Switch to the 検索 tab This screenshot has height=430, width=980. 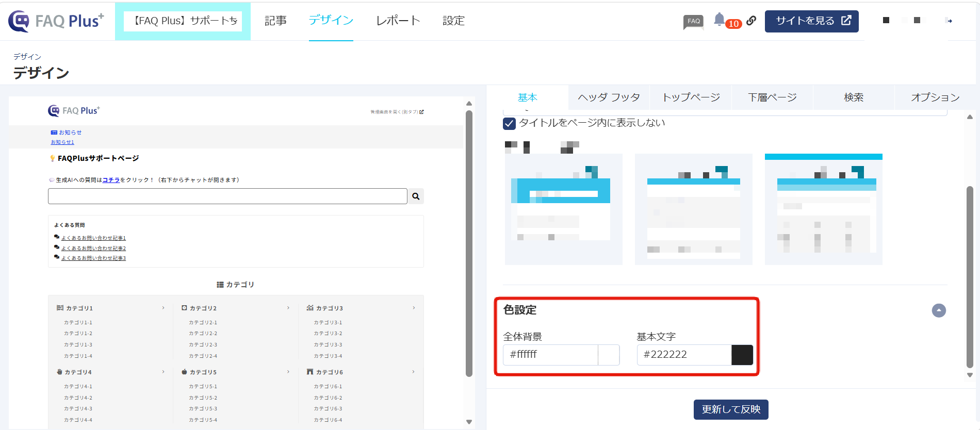pos(854,97)
